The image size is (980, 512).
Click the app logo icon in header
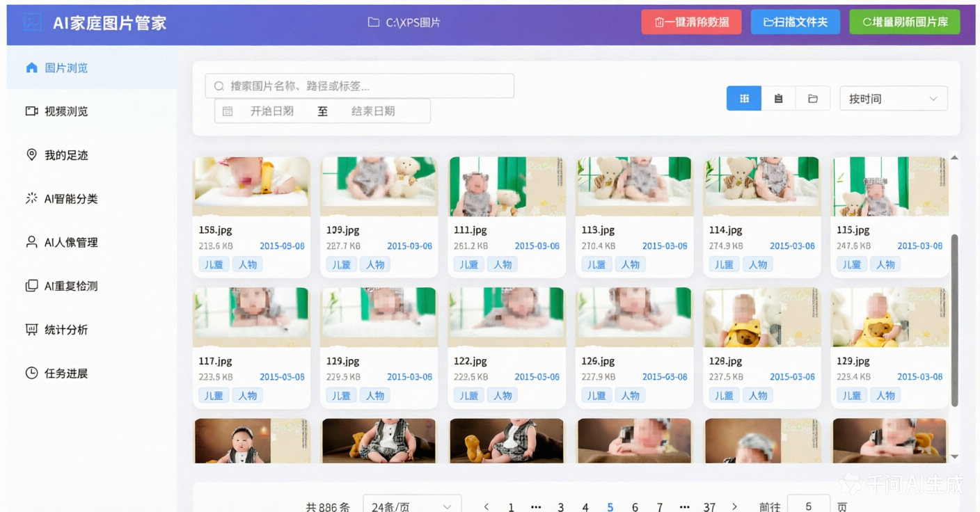click(x=33, y=22)
